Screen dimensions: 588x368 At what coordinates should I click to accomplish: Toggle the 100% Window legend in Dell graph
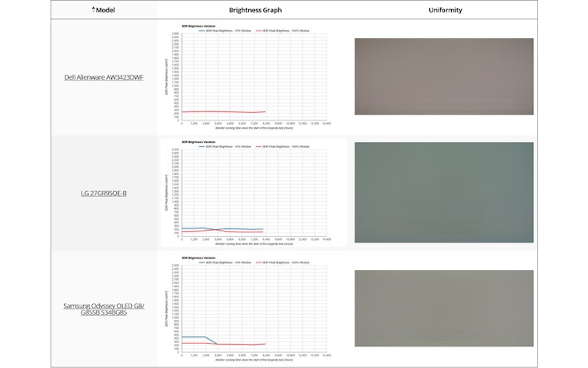(x=282, y=31)
